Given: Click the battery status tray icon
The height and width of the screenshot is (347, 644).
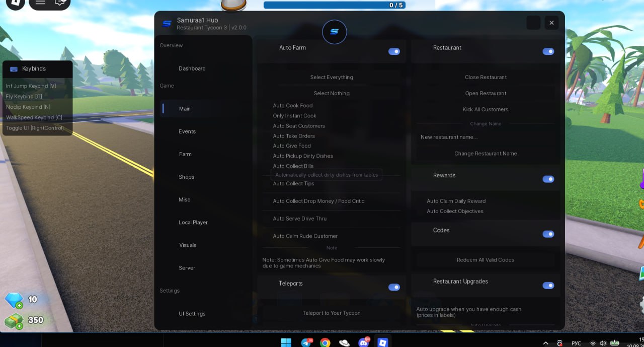Looking at the screenshot, I should pyautogui.click(x=614, y=343).
